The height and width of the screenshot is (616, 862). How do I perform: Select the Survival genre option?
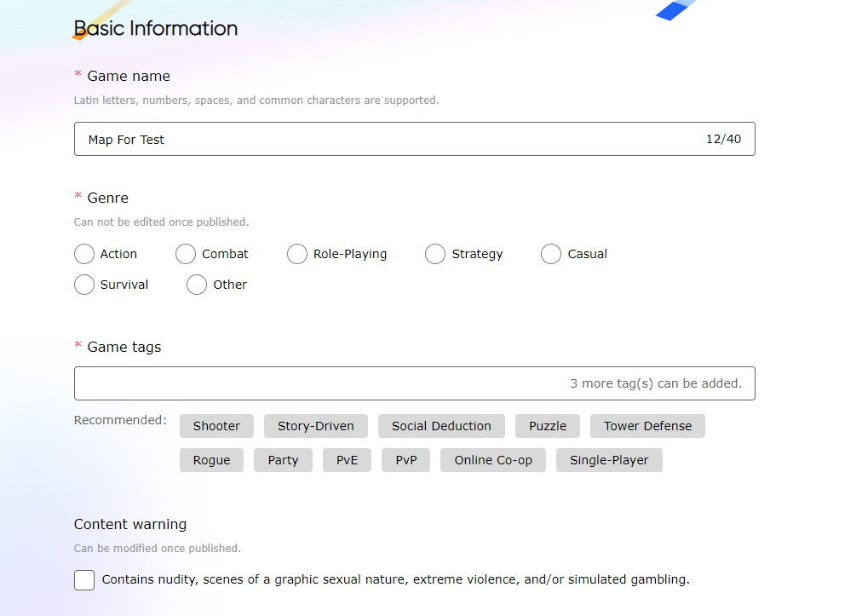pyautogui.click(x=84, y=285)
